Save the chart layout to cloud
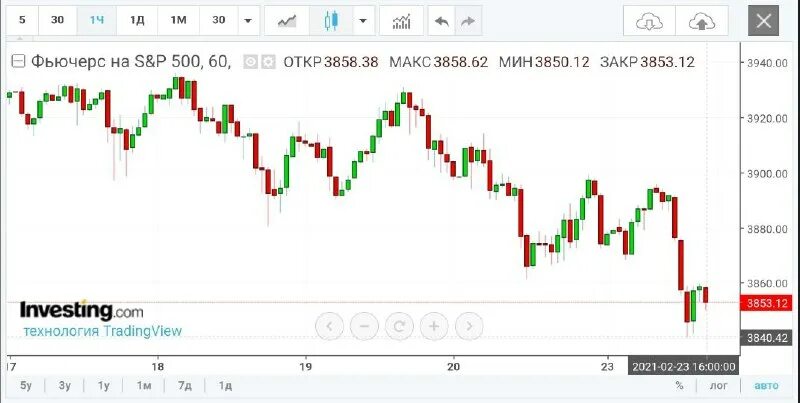This screenshot has width=800, height=403. (702, 21)
